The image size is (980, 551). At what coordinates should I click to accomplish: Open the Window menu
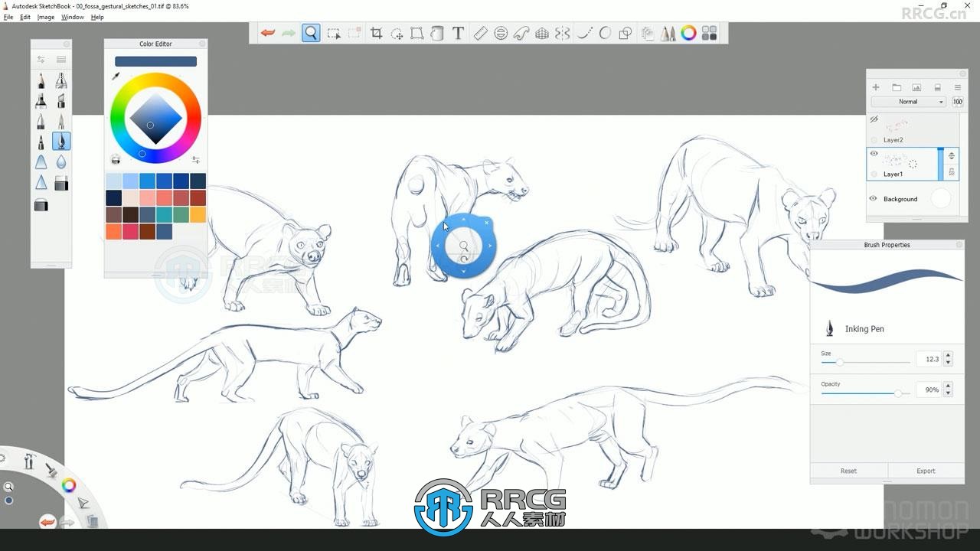click(x=73, y=17)
